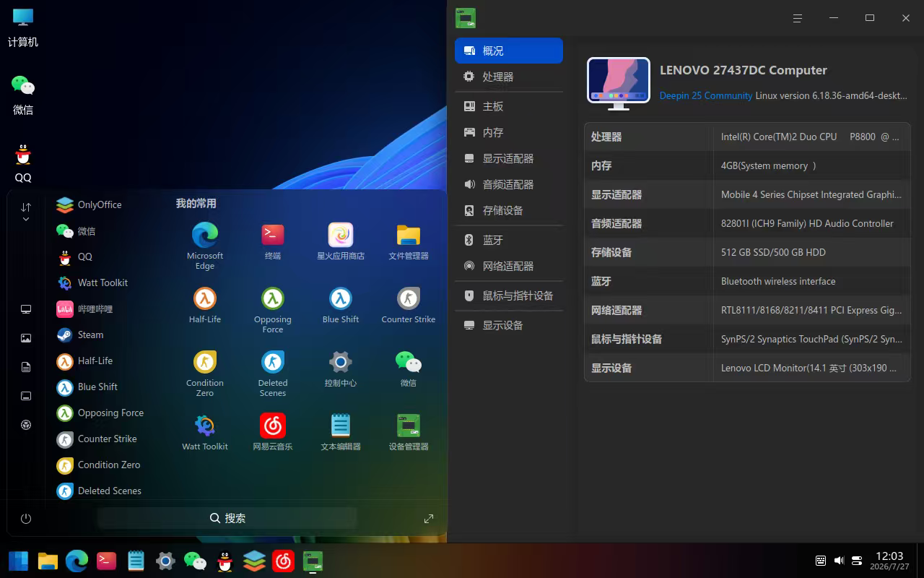The width and height of the screenshot is (924, 578).
Task: Click the Deepin 25 Community link
Action: click(x=706, y=95)
